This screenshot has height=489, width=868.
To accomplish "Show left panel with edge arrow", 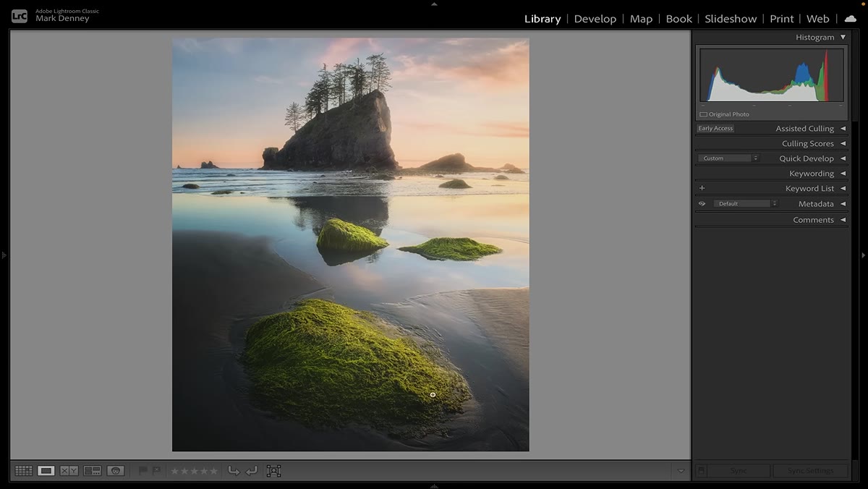I will coord(4,255).
